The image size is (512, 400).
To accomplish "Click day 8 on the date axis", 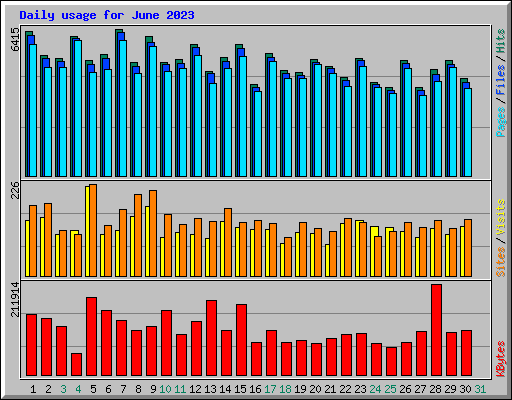I will click(x=138, y=389).
